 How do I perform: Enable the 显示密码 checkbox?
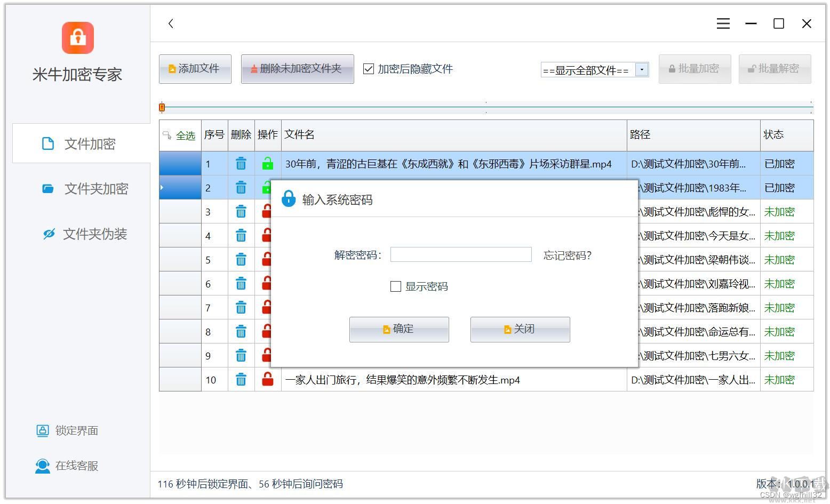pos(395,286)
